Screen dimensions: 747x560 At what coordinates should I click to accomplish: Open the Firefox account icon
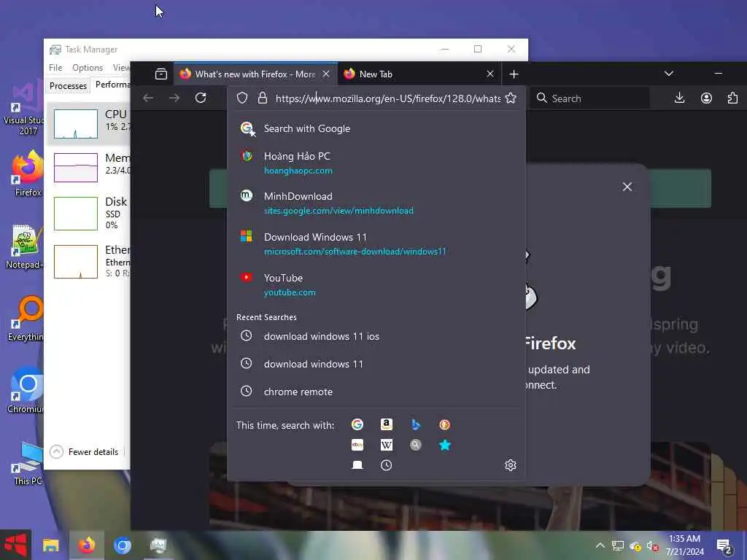706,98
